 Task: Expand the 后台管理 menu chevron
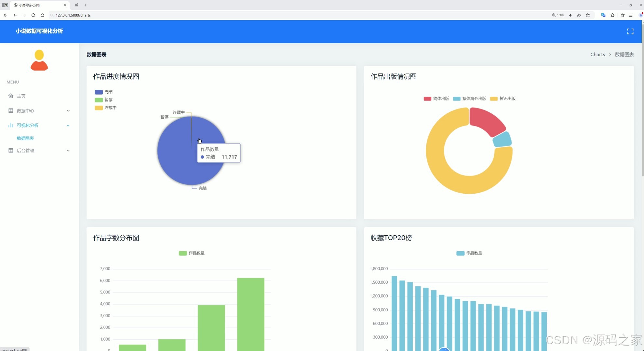[x=68, y=150]
